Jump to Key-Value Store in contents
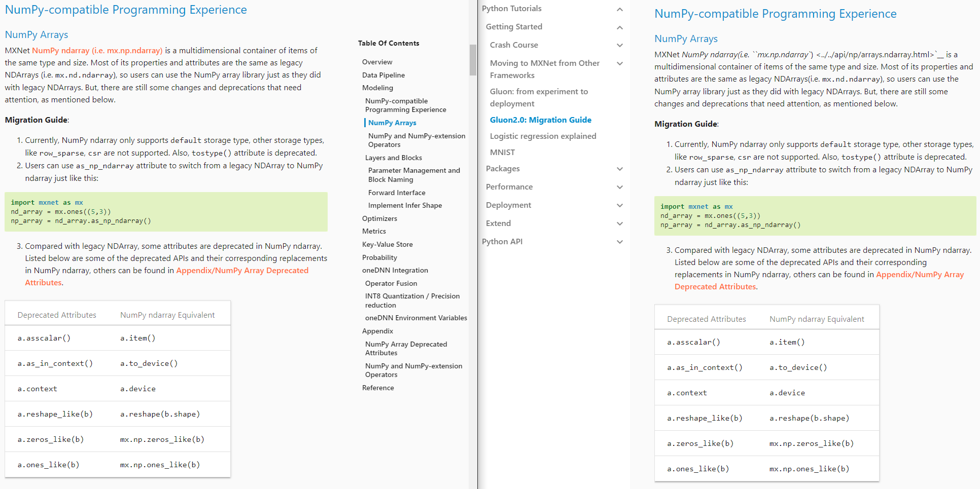This screenshot has height=489, width=980. (x=388, y=245)
